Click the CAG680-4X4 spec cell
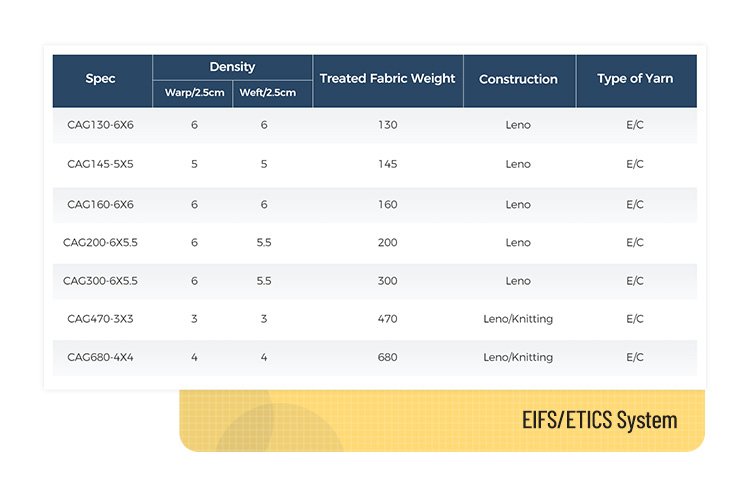 pos(100,357)
